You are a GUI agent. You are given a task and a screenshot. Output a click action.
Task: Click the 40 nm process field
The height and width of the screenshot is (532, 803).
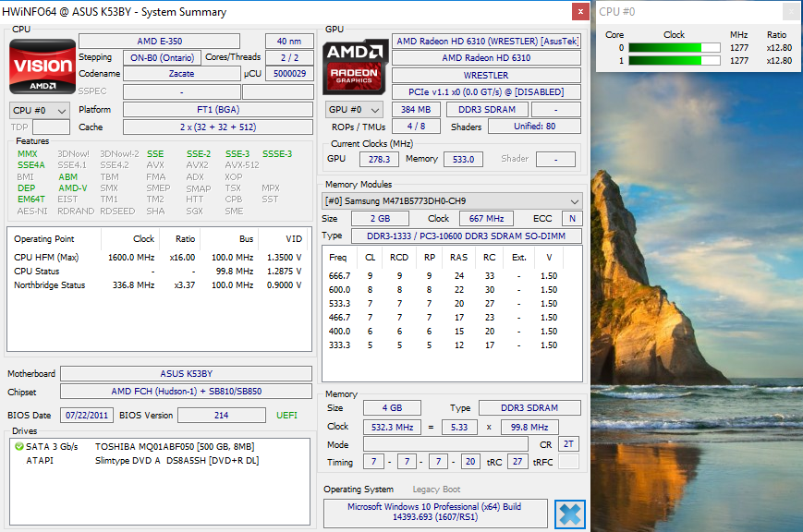click(289, 41)
